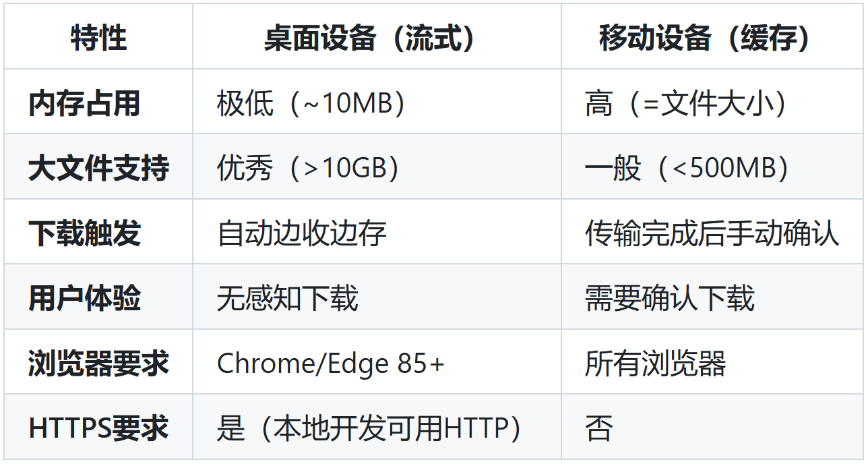
Task: Select the 内存占用 row label
Action: [84, 103]
